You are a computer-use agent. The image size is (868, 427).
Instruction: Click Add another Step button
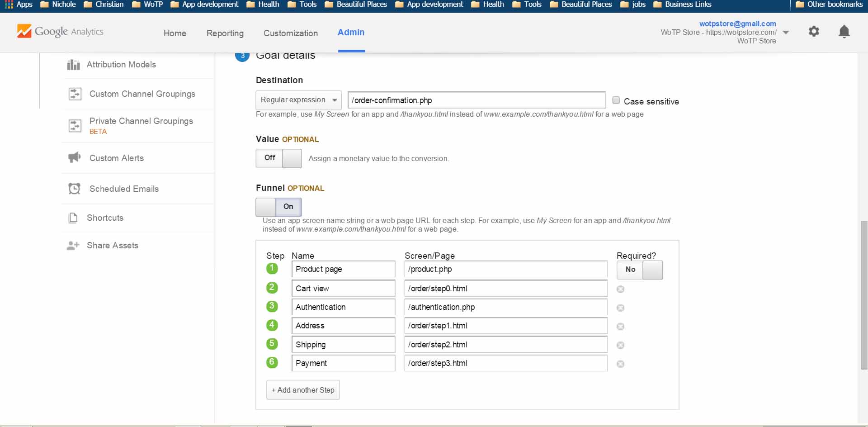click(x=303, y=390)
